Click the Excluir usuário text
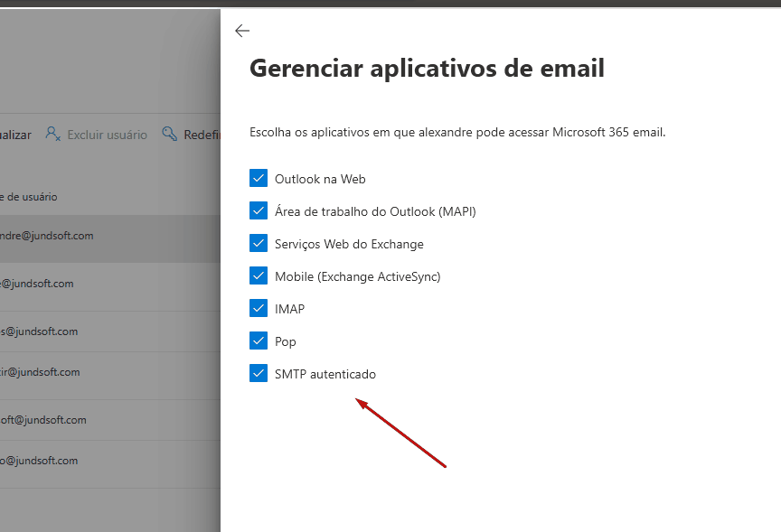The height and width of the screenshot is (532, 781). point(107,135)
